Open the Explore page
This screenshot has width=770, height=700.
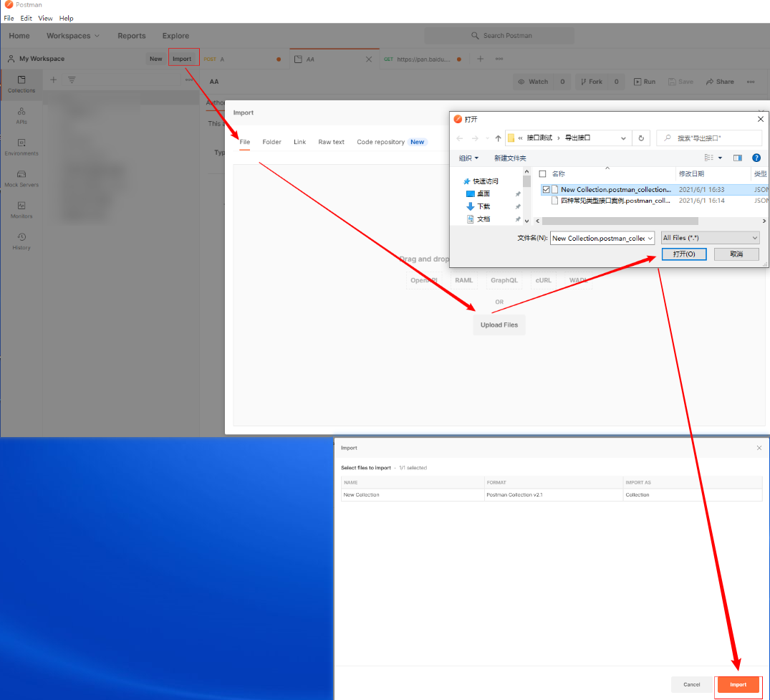(x=175, y=36)
